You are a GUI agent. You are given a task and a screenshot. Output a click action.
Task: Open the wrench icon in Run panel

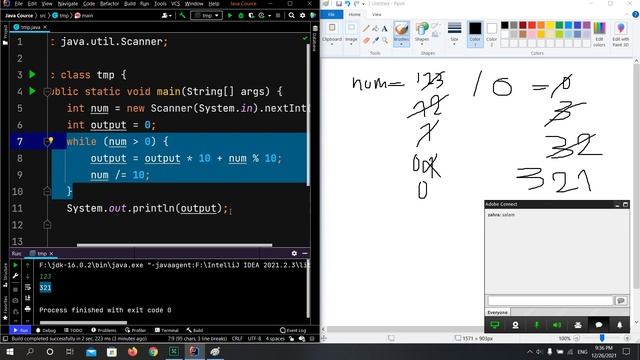[16, 276]
